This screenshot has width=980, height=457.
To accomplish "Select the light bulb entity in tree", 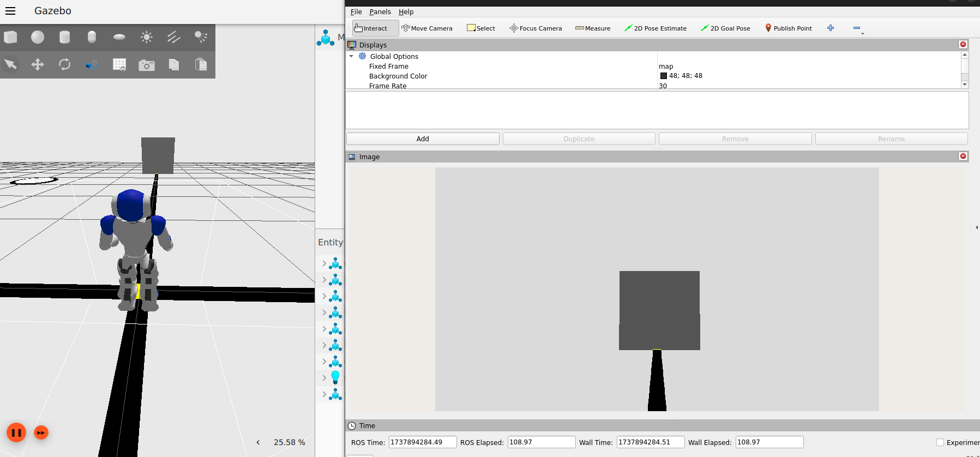I will pos(335,377).
